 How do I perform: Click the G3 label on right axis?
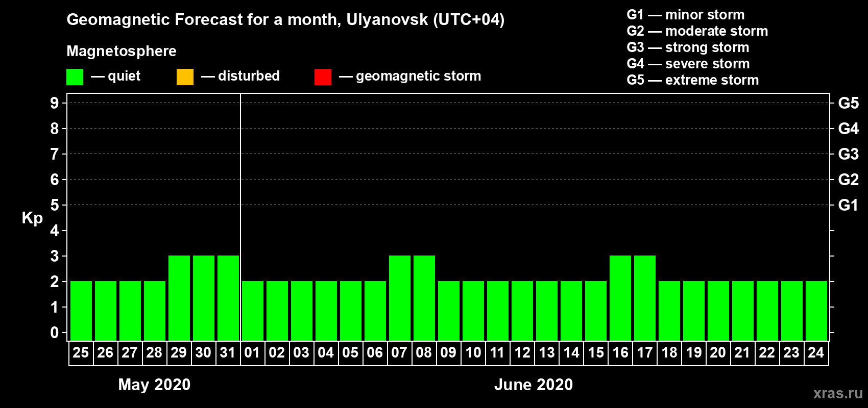tap(849, 154)
